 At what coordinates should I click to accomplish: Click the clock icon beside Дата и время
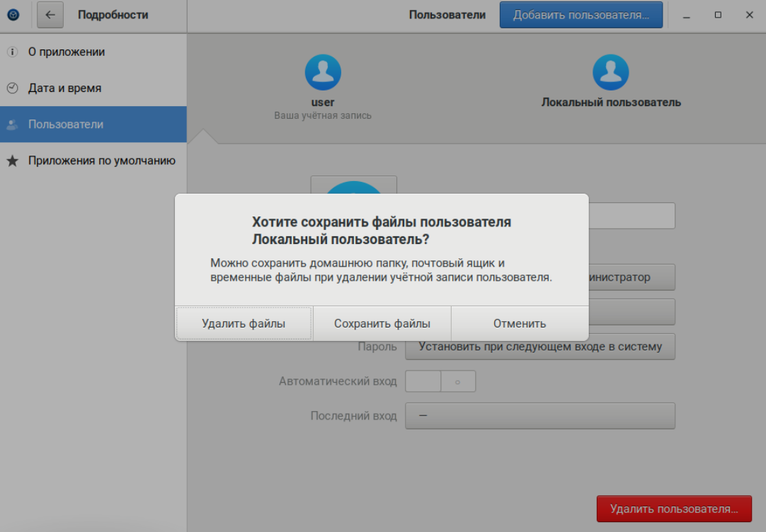tap(12, 88)
